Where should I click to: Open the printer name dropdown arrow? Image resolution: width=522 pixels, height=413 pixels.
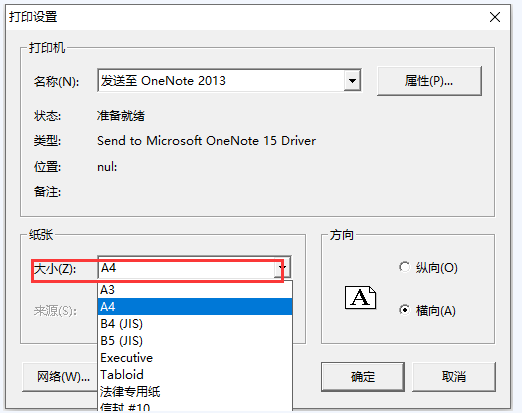(x=352, y=81)
